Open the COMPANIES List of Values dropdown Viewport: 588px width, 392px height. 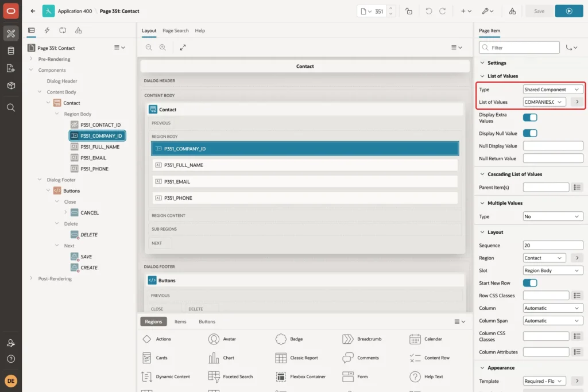(x=544, y=102)
